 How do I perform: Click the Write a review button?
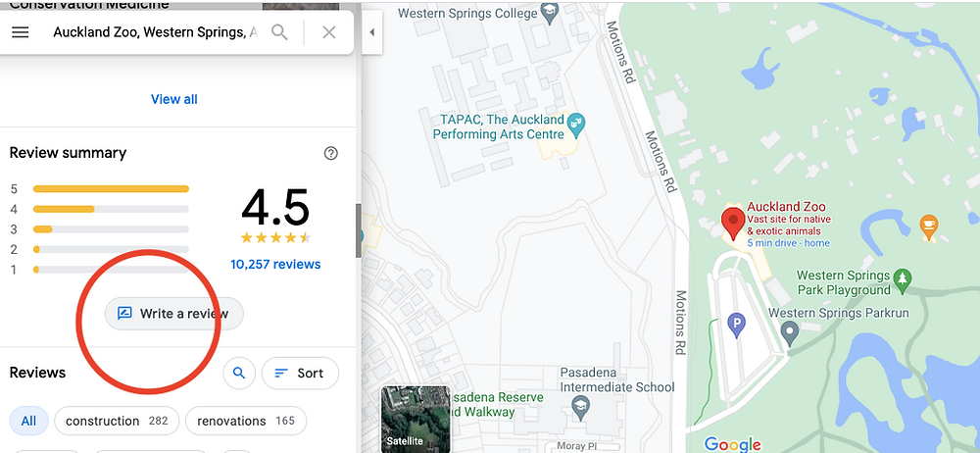pos(173,314)
